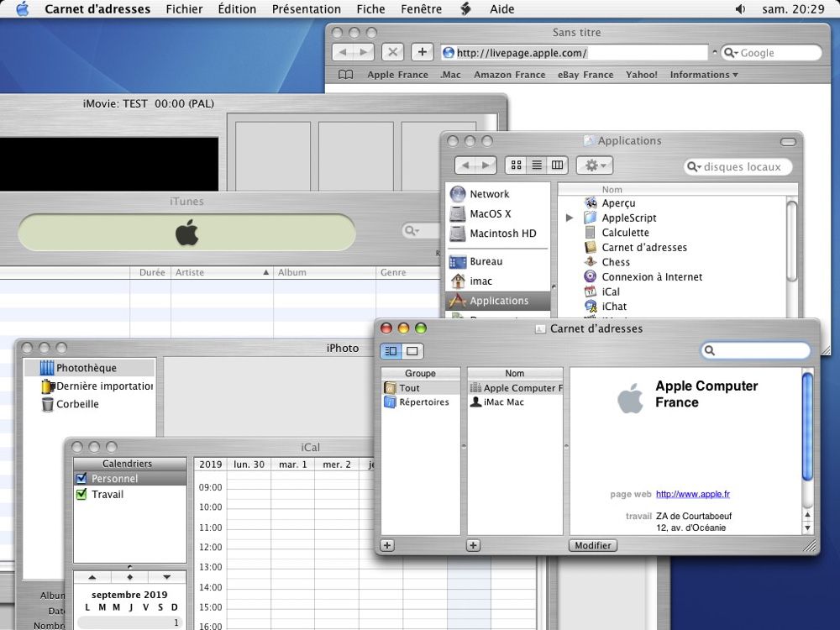Select Aperçu in Applications list
This screenshot has width=840, height=630.
pyautogui.click(x=618, y=203)
